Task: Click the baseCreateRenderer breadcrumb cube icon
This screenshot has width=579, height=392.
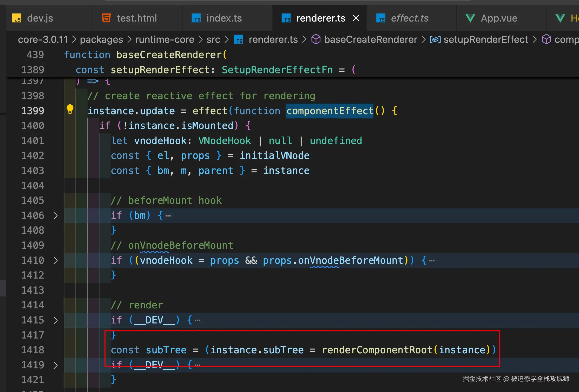Action: (316, 39)
